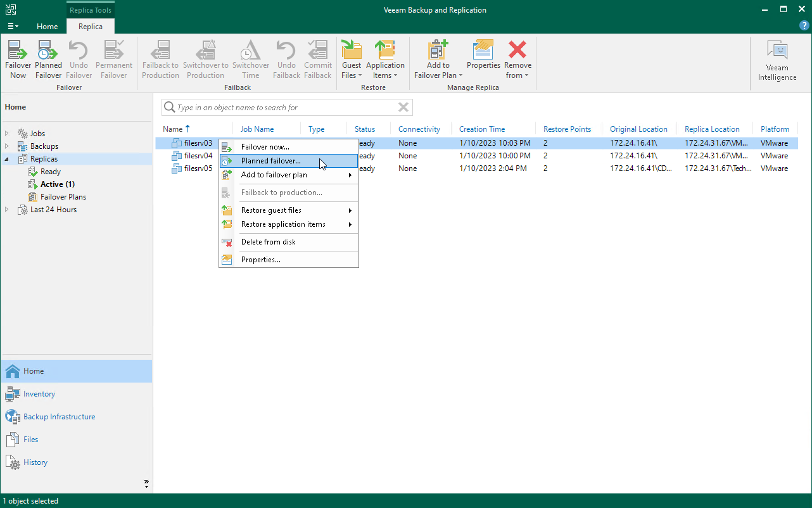Viewport: 812px width, 508px height.
Task: Click the Switchover to Production ribbon icon
Action: pos(205,60)
